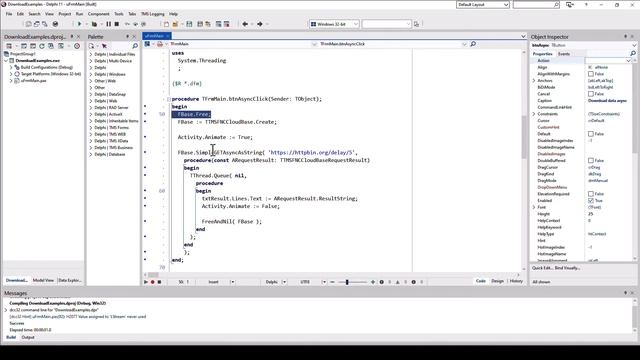This screenshot has width=640, height=360.
Task: Select the arrow cursor tool in Palette
Action: tap(104, 46)
